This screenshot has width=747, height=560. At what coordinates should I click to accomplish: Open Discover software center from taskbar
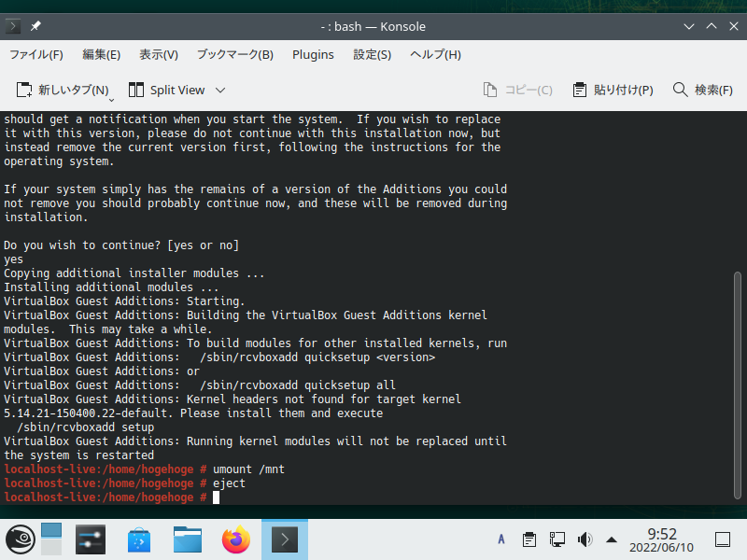click(x=139, y=539)
